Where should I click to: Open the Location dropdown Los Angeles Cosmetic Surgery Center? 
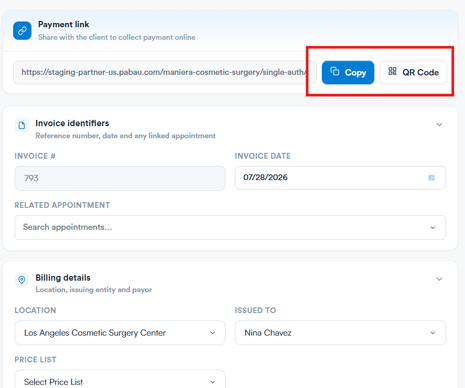point(120,333)
